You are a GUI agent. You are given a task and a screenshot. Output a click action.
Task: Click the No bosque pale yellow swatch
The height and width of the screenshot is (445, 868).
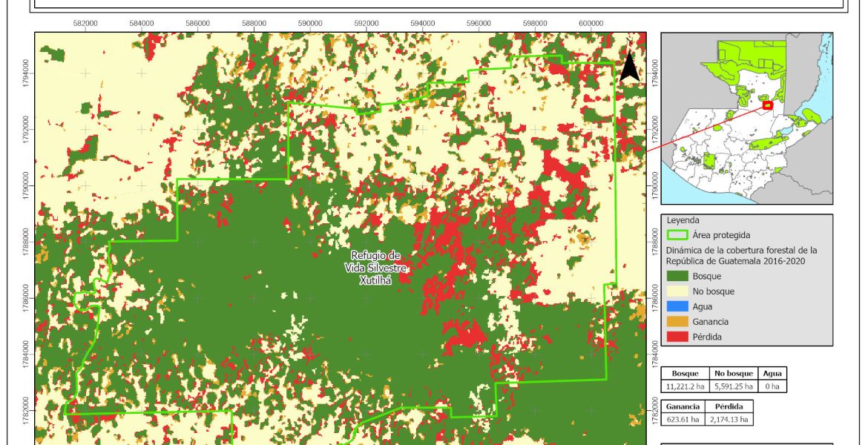pyautogui.click(x=678, y=291)
